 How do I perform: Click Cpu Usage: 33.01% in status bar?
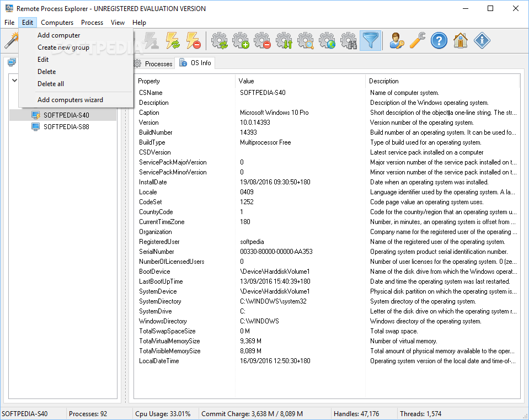click(x=163, y=413)
